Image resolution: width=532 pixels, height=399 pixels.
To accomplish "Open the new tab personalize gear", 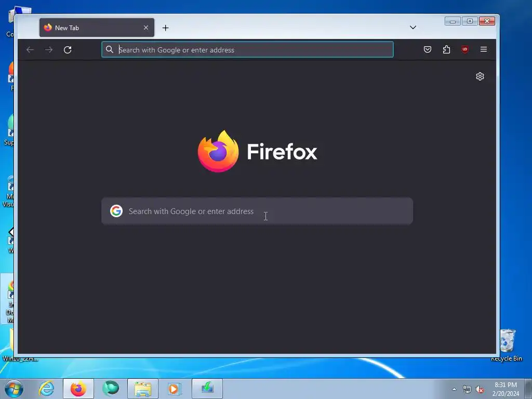I will [x=480, y=76].
